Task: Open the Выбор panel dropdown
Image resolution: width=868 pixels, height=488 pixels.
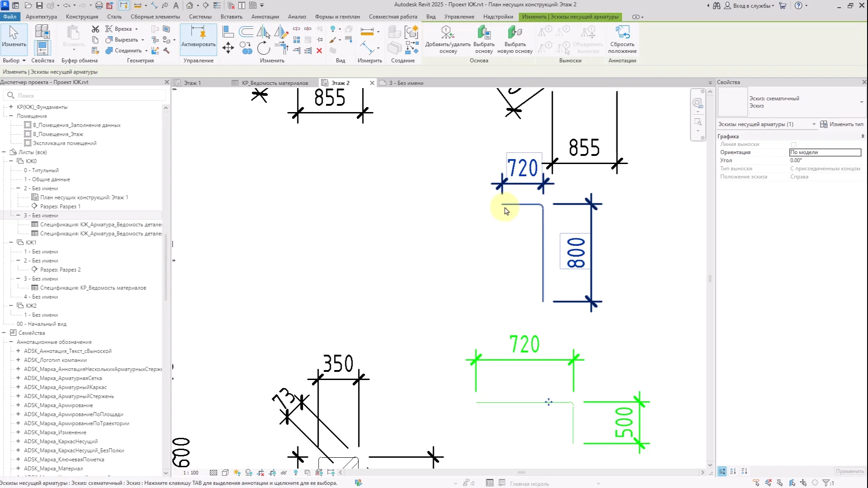Action: [x=14, y=61]
